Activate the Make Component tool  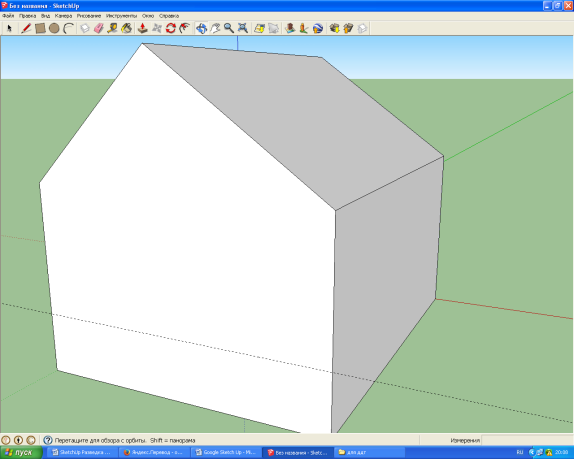click(85, 28)
